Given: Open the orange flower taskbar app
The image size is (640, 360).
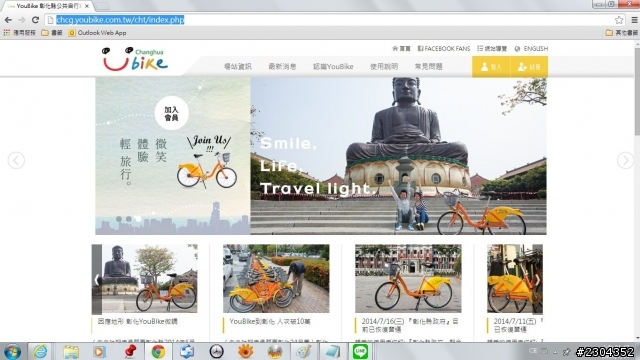Looking at the screenshot, I should pyautogui.click(x=245, y=351).
